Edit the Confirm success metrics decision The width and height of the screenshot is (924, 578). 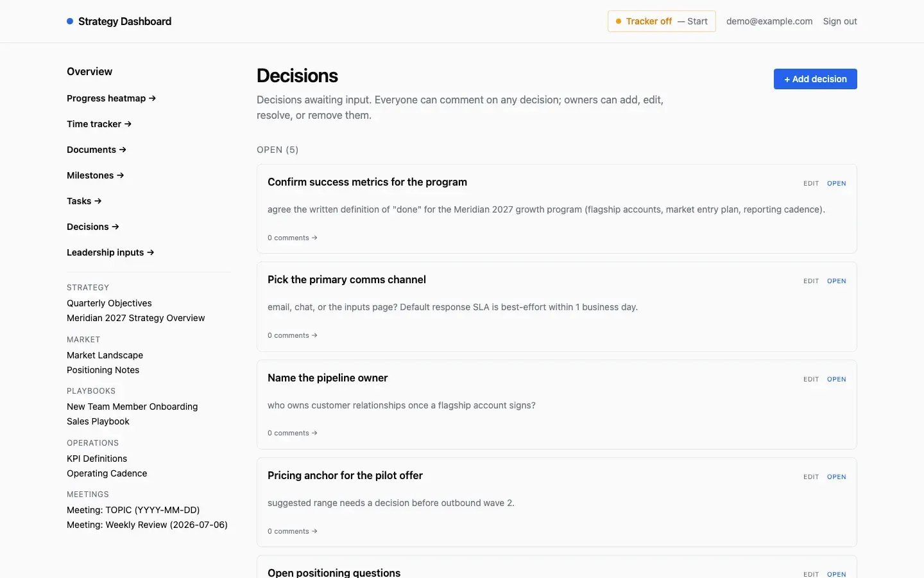(811, 184)
